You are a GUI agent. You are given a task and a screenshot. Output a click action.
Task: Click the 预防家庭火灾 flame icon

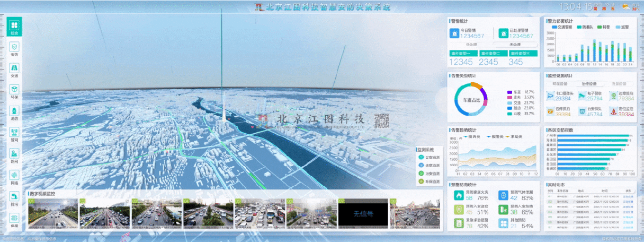pos(458,195)
